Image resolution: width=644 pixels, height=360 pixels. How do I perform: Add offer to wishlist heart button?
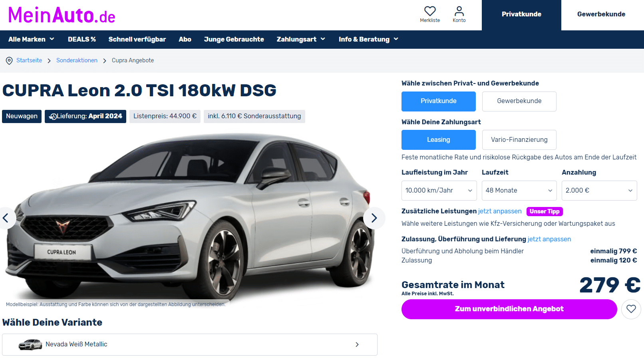tap(631, 309)
